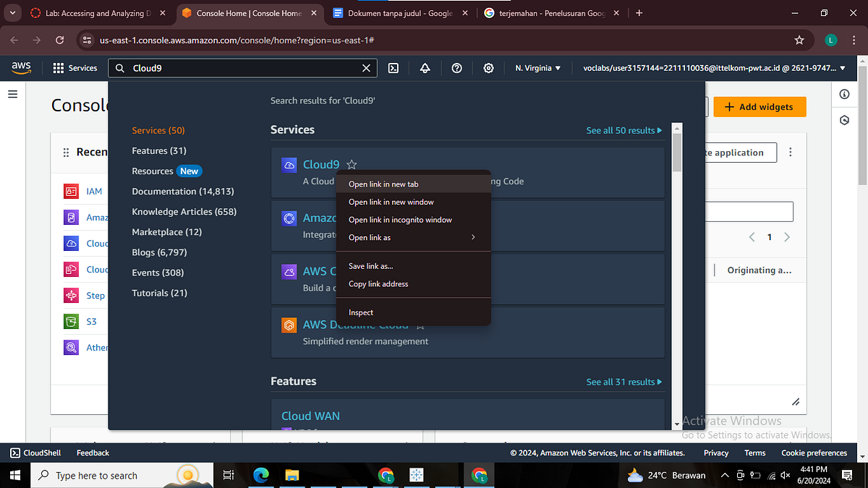Open the AWS settings gear icon
The width and height of the screenshot is (868, 488).
click(x=488, y=67)
